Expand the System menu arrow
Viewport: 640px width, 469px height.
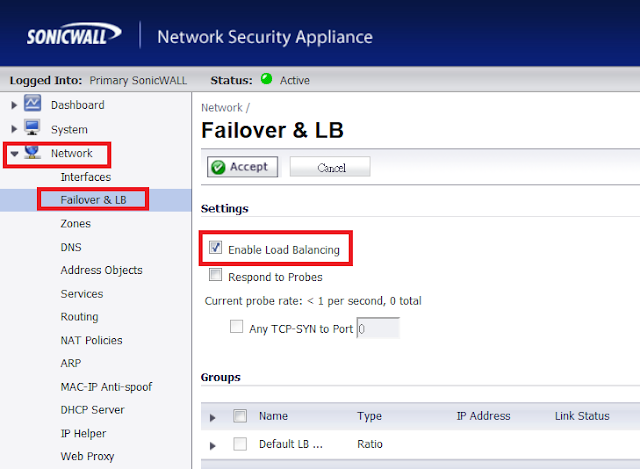click(14, 129)
